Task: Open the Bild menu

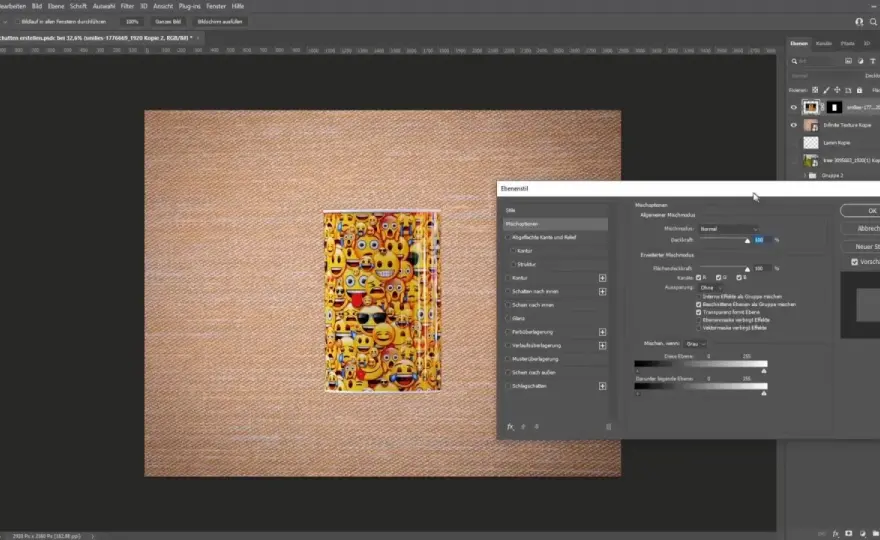Action: 36,6
